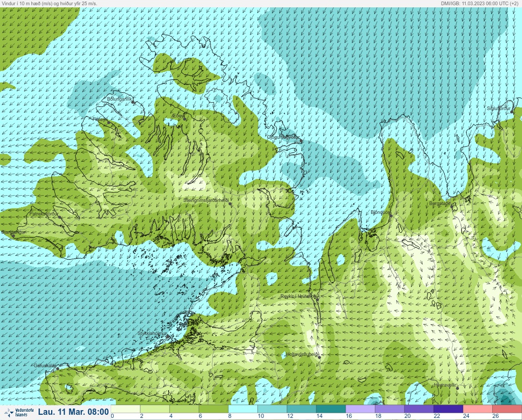Pick the 0–2 m/s pale yellow legend swatch

(x=125, y=409)
